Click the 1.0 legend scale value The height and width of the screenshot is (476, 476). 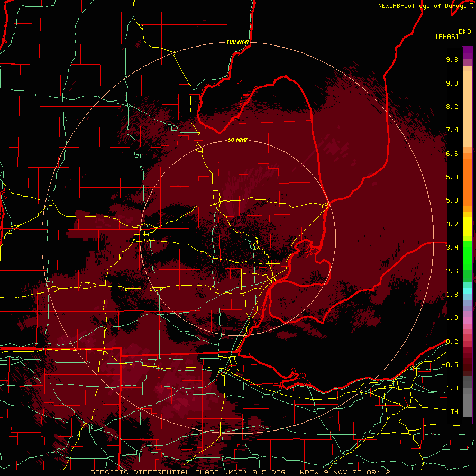point(452,318)
